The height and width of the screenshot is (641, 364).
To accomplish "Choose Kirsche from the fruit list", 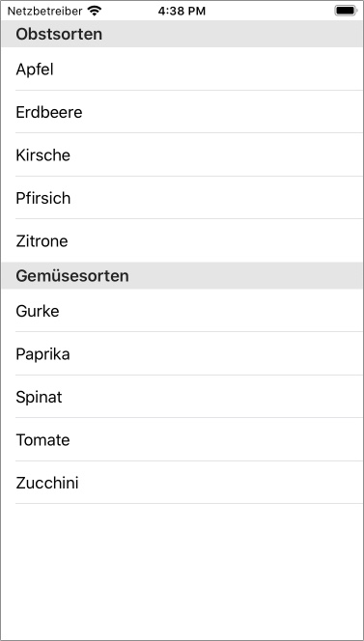I will [182, 154].
